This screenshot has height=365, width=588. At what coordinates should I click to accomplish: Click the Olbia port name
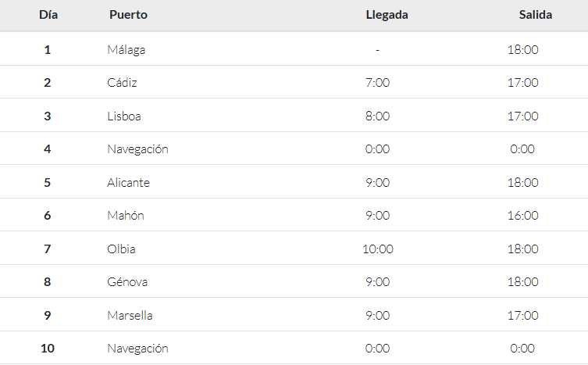coord(121,249)
